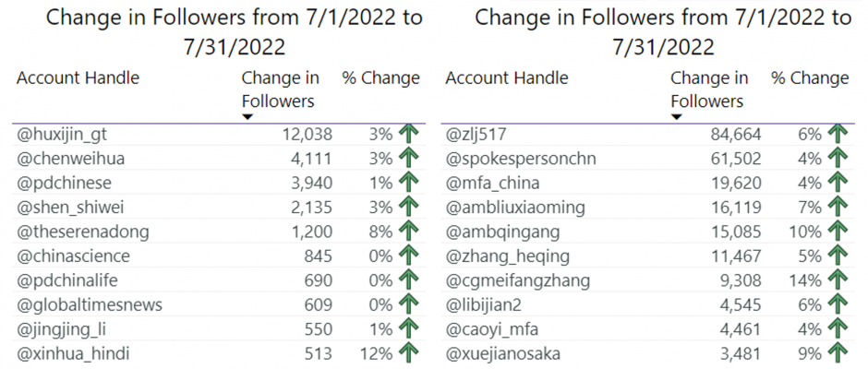This screenshot has width=868, height=369.
Task: Click the green up arrow for @xinhua_hindi
Action: pyautogui.click(x=408, y=353)
